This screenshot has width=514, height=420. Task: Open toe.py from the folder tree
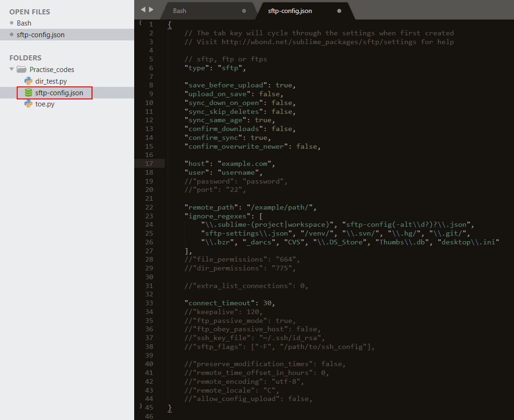(45, 104)
